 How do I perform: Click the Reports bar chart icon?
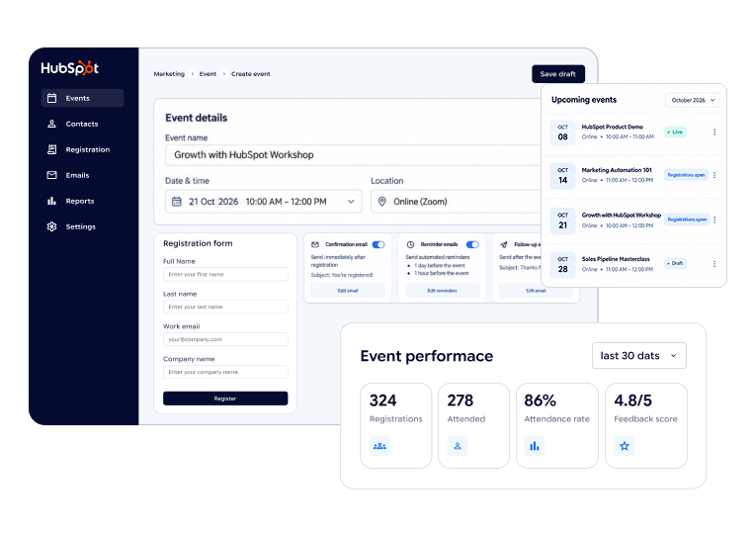(x=51, y=201)
